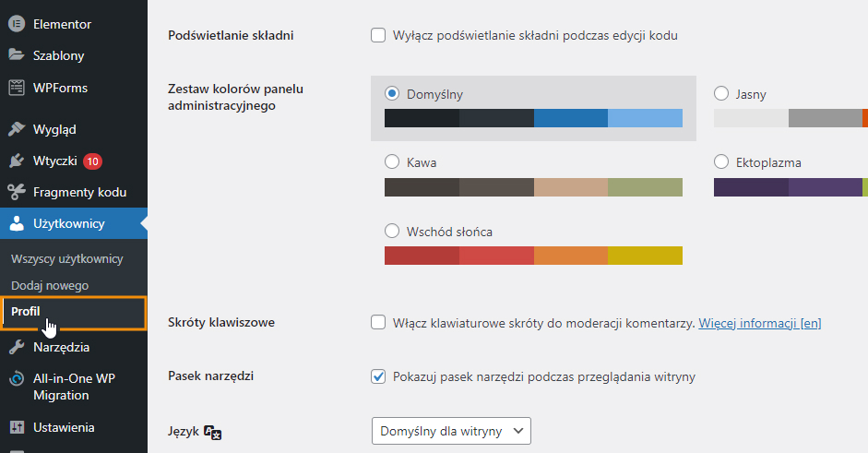The image size is (868, 453).
Task: Check the disable syntax highlighting checkbox
Action: (378, 35)
